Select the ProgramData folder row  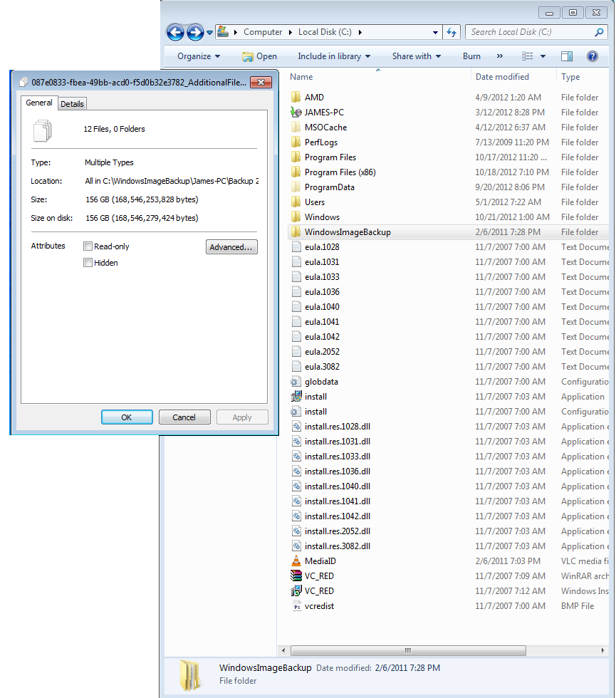(448, 187)
